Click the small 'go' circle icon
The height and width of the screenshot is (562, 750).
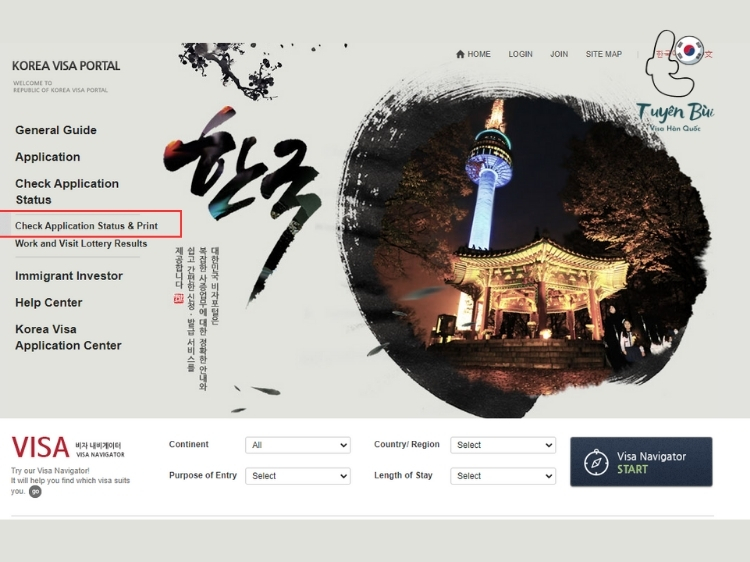(x=35, y=491)
